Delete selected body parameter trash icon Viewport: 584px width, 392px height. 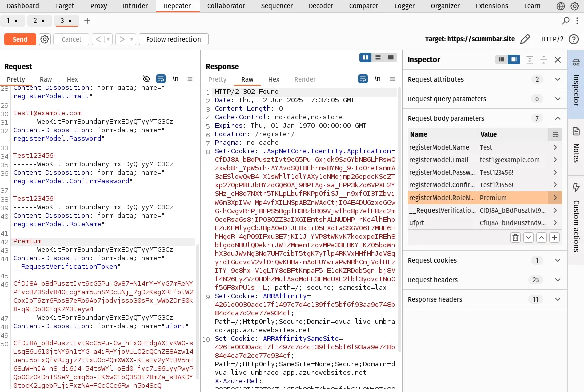[x=515, y=238]
